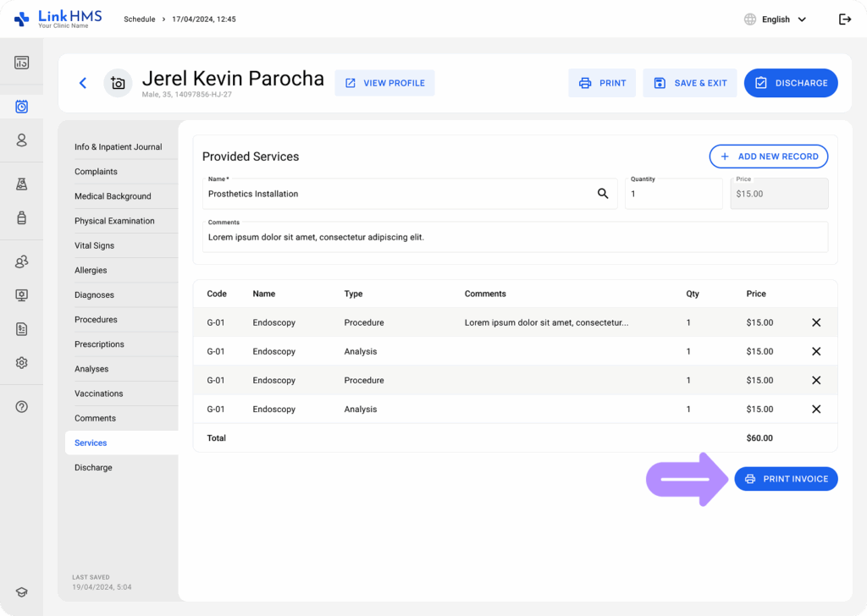Screen dimensions: 867x616
Task: Click the total $60.00 value
Action: [x=759, y=438]
